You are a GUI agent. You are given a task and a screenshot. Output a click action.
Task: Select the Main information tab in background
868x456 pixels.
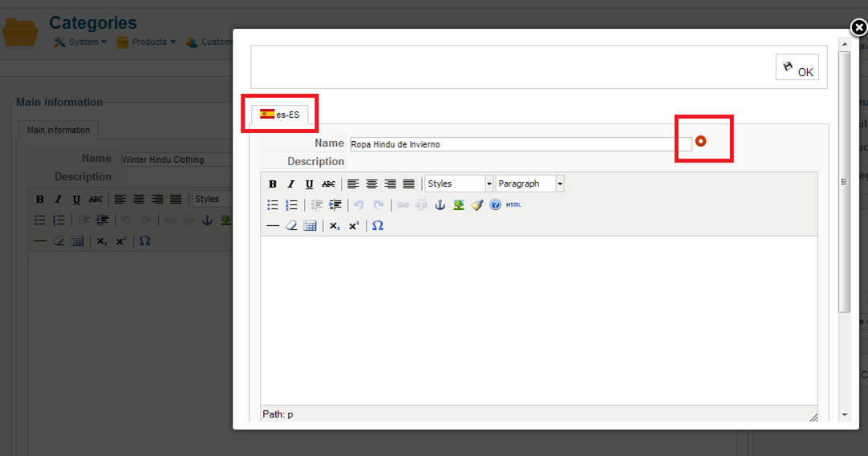(x=58, y=130)
